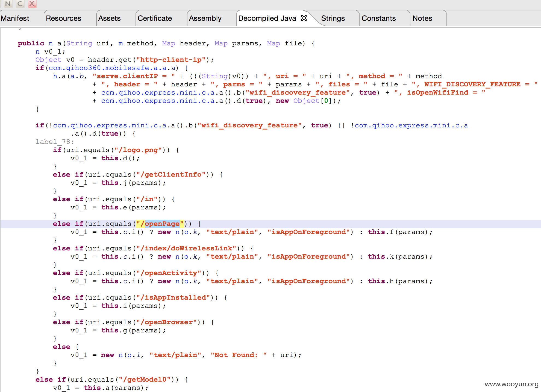Click the "/getClientInfo" string

pos(171,175)
